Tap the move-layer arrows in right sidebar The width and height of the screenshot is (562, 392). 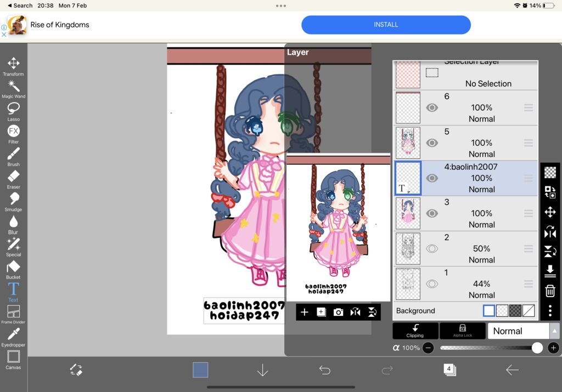pos(550,212)
